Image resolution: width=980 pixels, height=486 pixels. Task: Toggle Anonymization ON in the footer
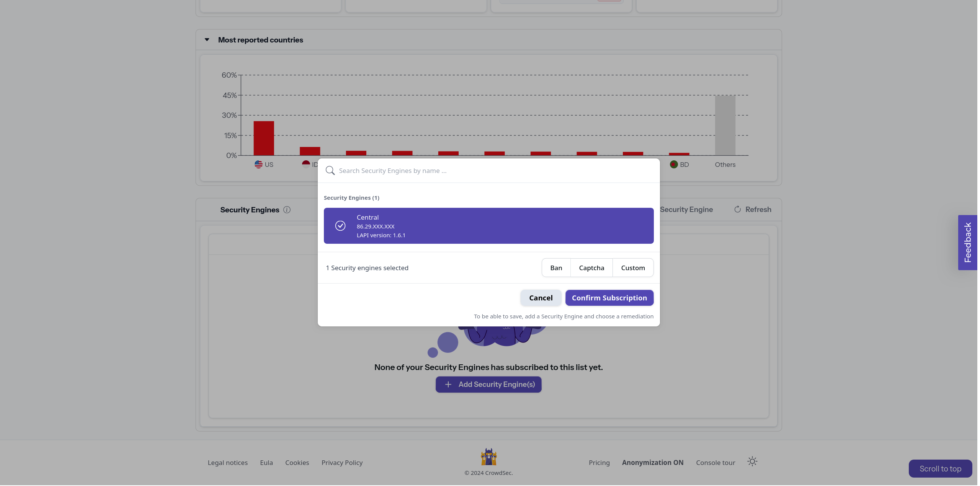pos(652,462)
